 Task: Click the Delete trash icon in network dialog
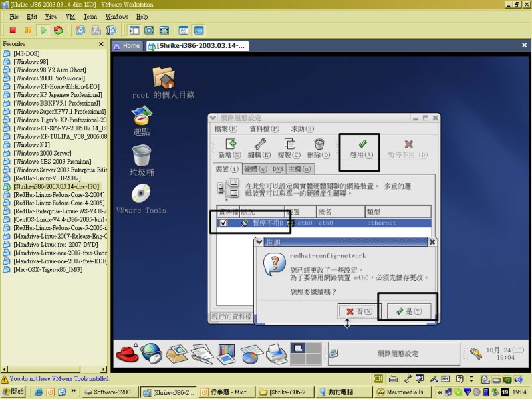click(x=319, y=144)
